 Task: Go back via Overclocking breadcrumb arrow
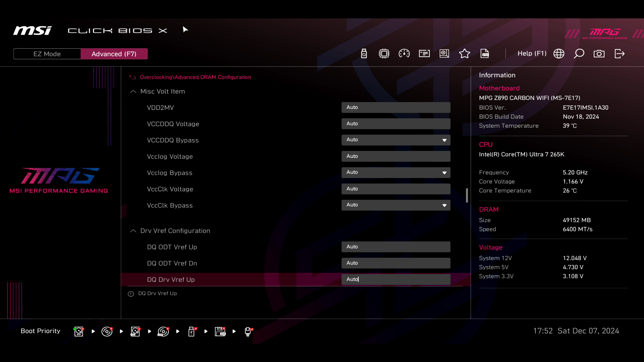click(132, 77)
